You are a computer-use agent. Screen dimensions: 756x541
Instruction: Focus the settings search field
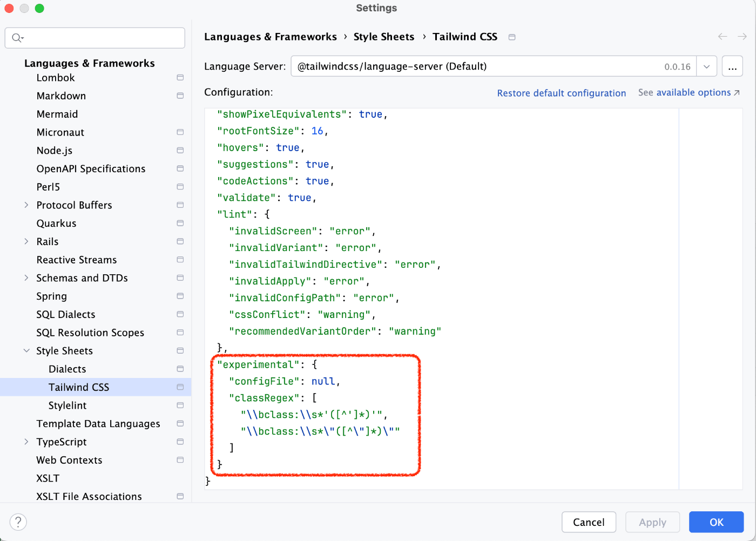(95, 38)
